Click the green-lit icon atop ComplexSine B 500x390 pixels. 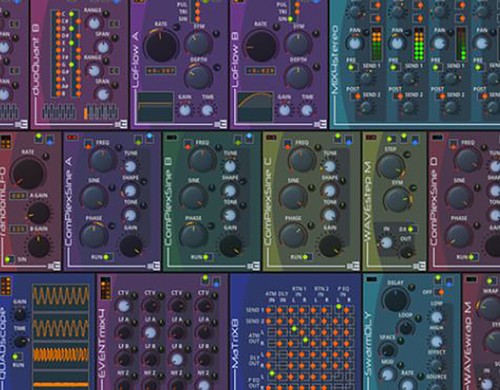pos(238,140)
